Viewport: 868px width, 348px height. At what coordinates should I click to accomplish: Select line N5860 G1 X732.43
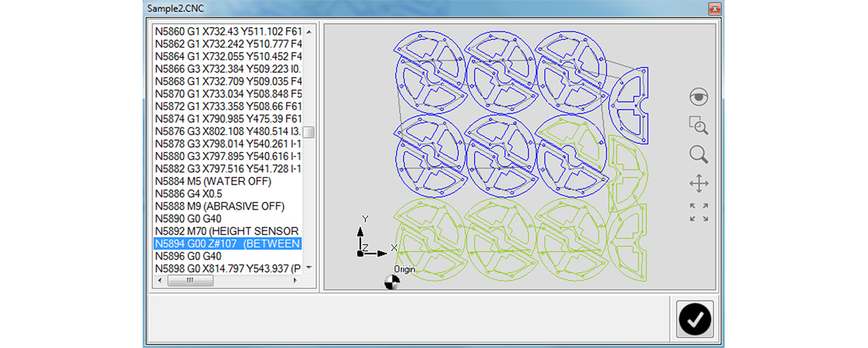point(228,31)
